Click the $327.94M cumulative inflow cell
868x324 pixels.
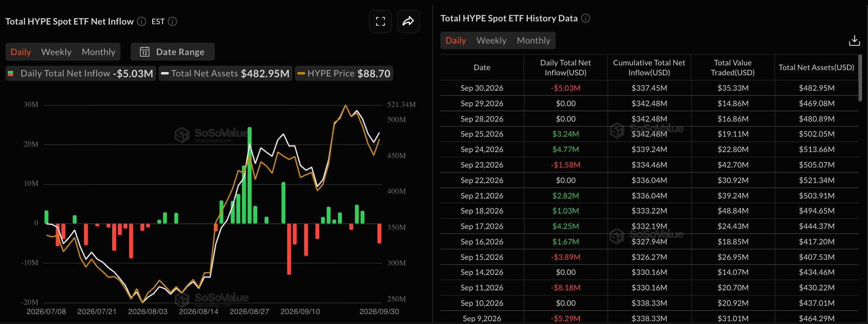click(649, 242)
